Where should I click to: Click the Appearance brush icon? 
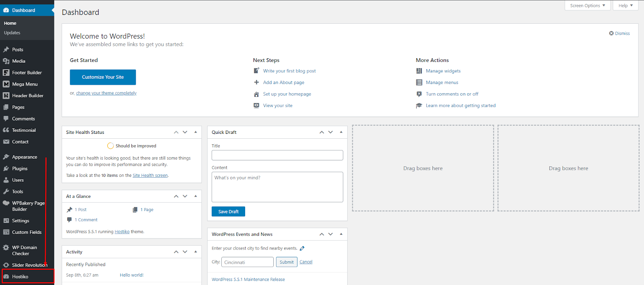[6, 157]
